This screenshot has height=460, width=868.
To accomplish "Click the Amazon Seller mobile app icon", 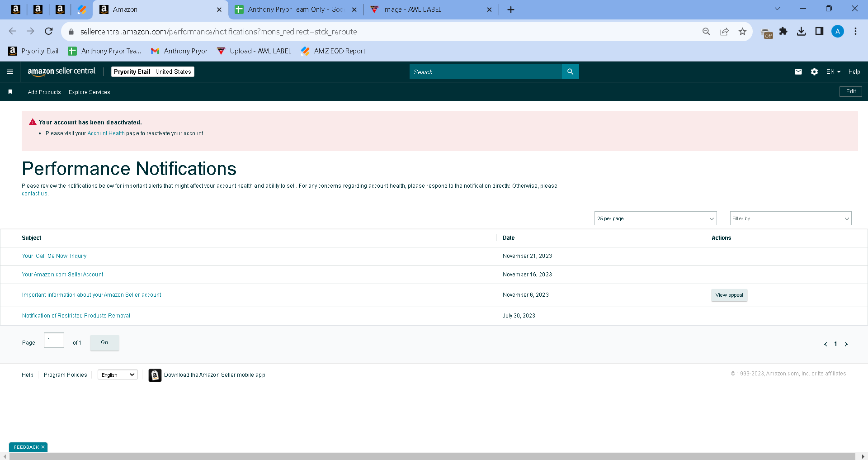I will 155,375.
